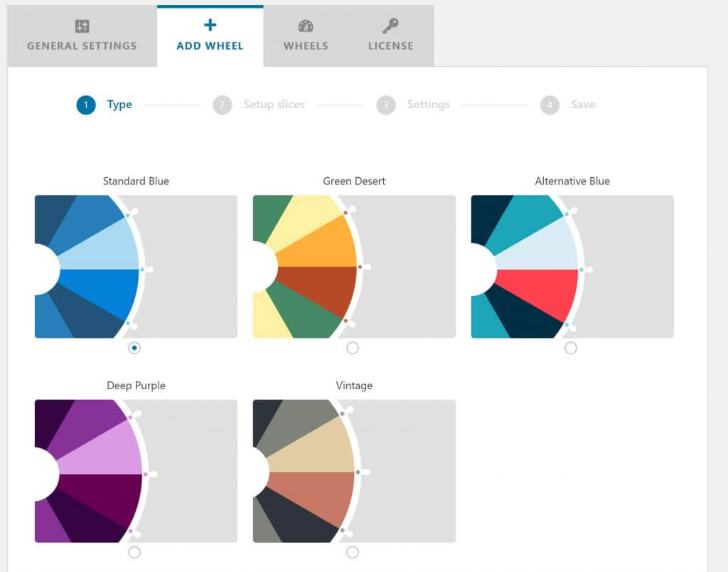Click the step 1 circle indicator
Viewport: 728px width, 572px height.
[x=87, y=105]
